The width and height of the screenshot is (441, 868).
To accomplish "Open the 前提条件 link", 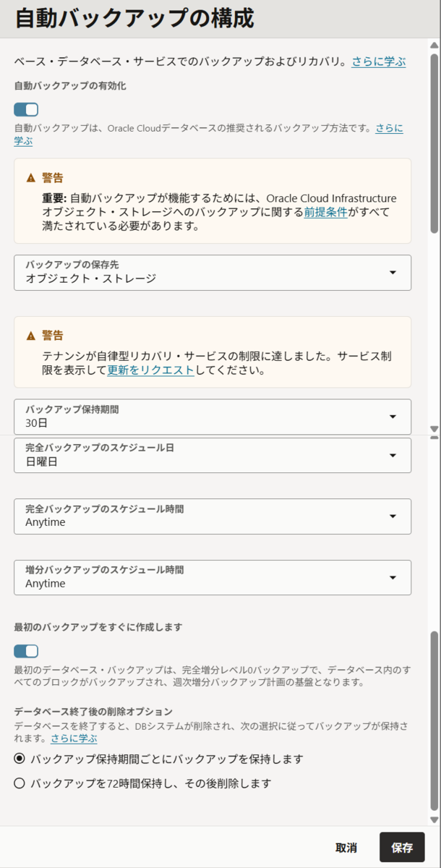I will coord(326,212).
